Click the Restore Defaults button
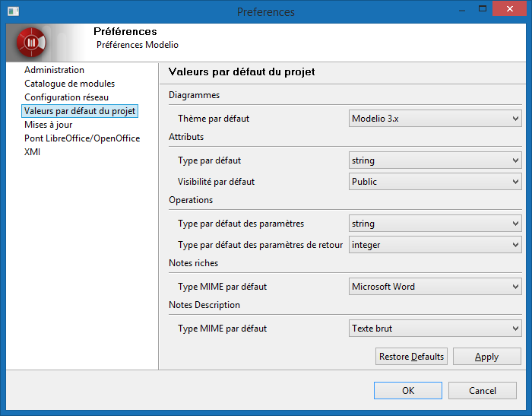The width and height of the screenshot is (532, 416). click(x=411, y=357)
